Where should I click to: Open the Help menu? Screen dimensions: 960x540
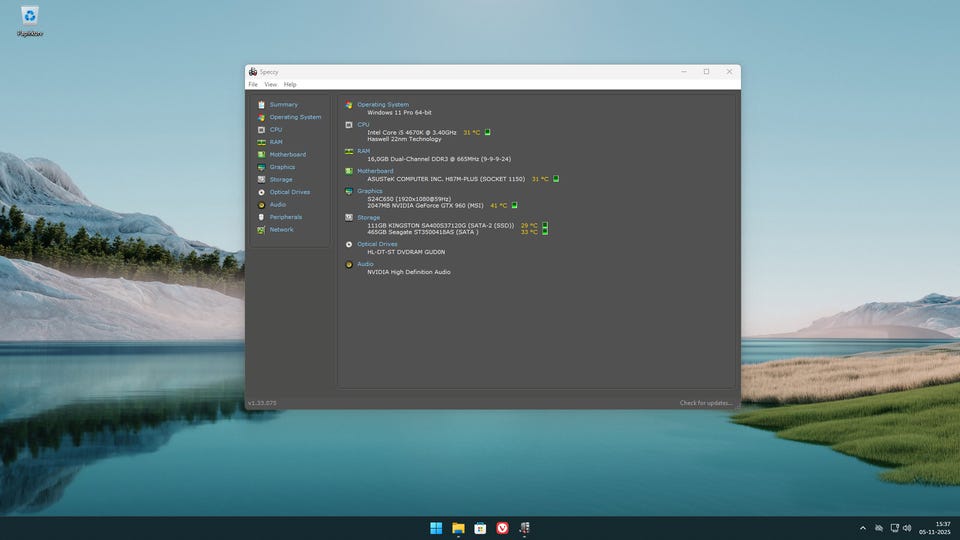point(290,85)
